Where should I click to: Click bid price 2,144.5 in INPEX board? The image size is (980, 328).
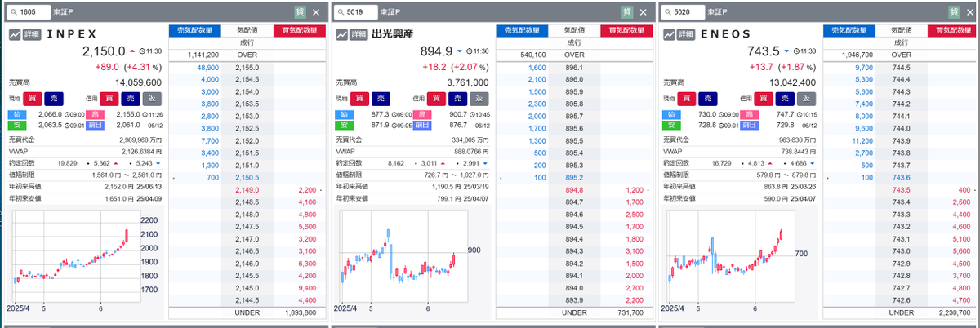(x=247, y=300)
